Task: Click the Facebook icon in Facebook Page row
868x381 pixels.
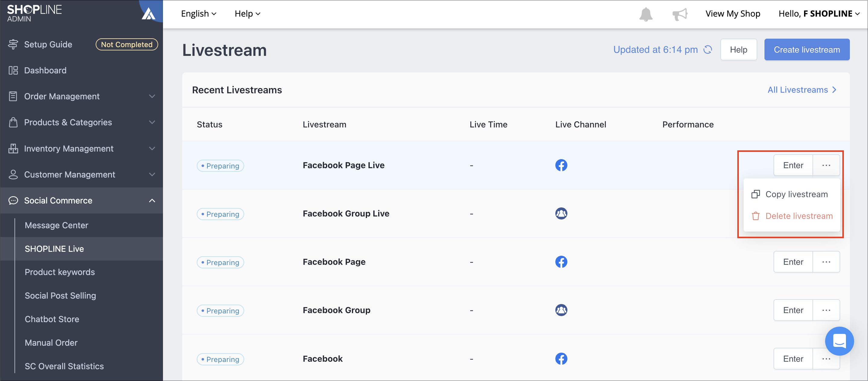Action: (561, 262)
